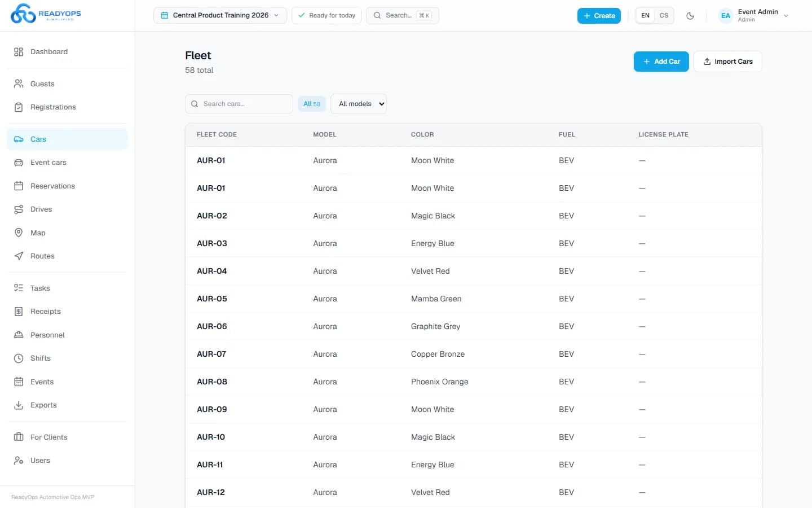Viewport: 812px width, 508px height.
Task: Click the License Plate column header
Action: coord(663,135)
